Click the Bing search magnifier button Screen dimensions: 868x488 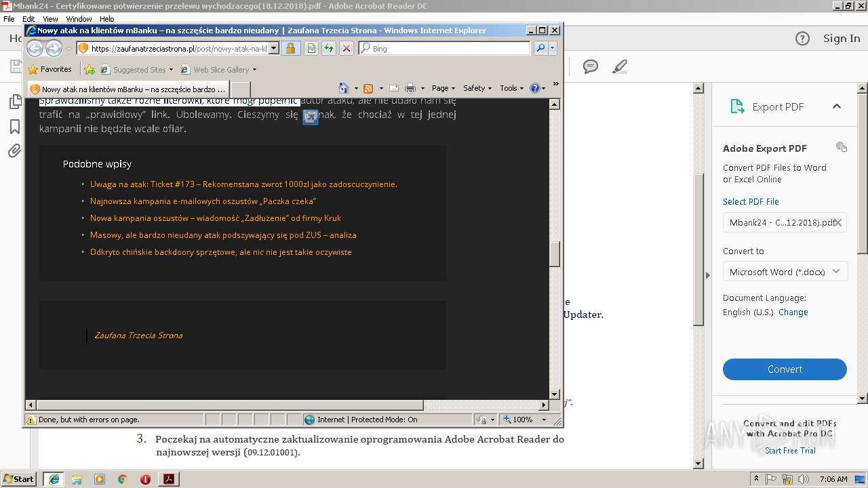coord(540,48)
